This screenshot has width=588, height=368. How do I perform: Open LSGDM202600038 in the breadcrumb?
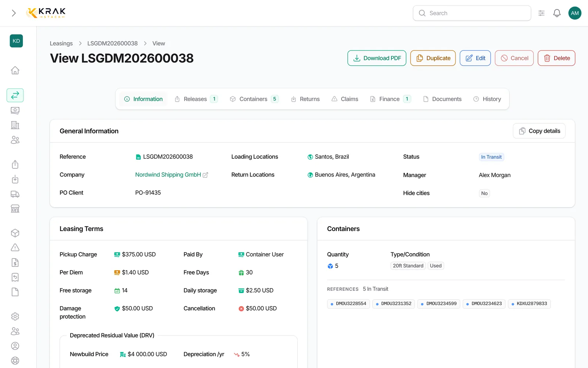[112, 43]
